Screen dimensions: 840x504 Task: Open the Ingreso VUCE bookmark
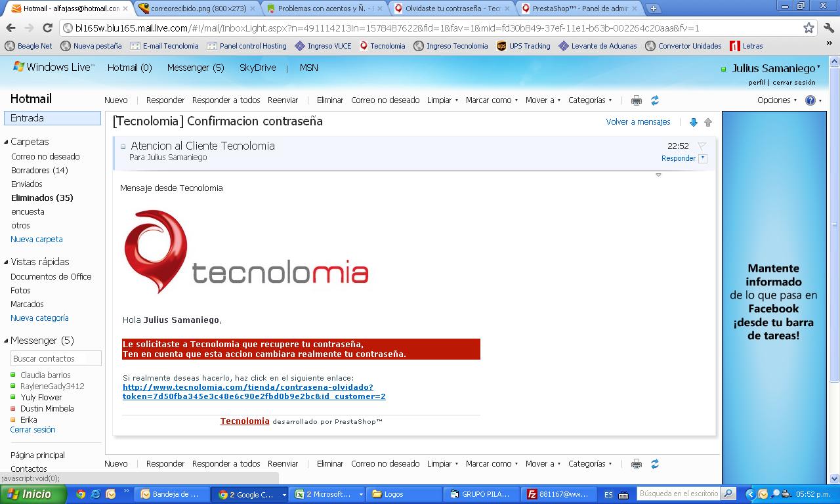coord(323,46)
